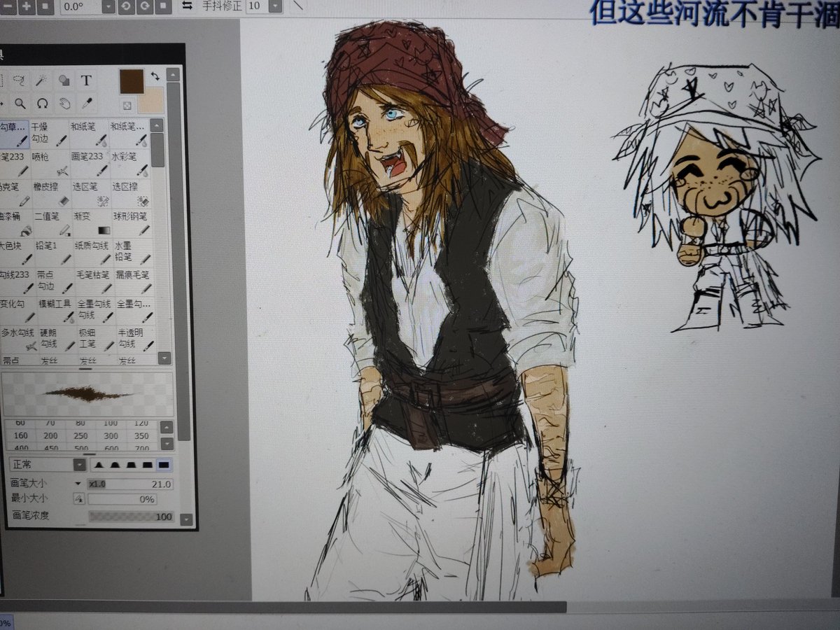Click the brush list scroll-up arrow
Screen dimensions: 840x630
tap(157, 126)
